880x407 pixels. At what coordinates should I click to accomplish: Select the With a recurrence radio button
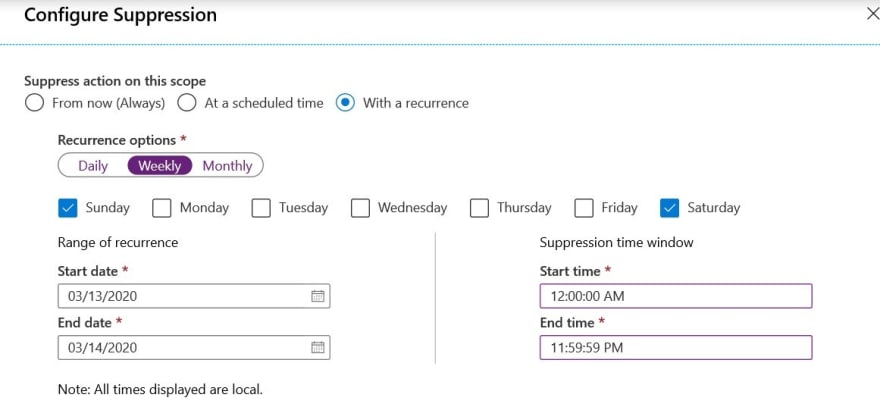(x=345, y=103)
